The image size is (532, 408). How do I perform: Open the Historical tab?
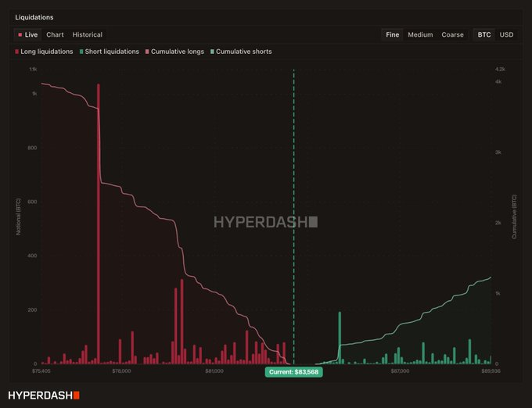(87, 34)
